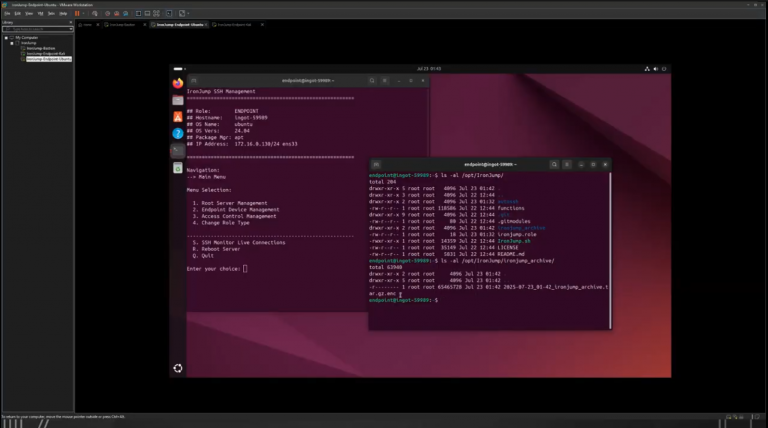Viewport: 768px width, 428px height.
Task: Enter full screen mode from the toolbar
Action: click(x=156, y=13)
